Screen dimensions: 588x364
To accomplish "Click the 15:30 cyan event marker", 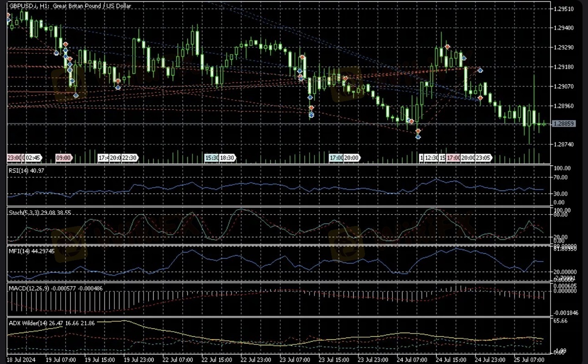I will point(211,158).
